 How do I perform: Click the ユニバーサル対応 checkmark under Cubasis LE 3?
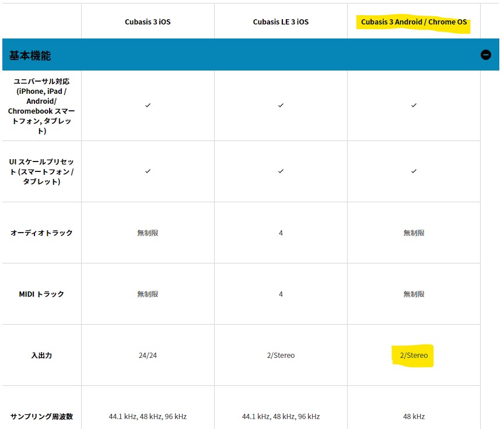[x=281, y=106]
